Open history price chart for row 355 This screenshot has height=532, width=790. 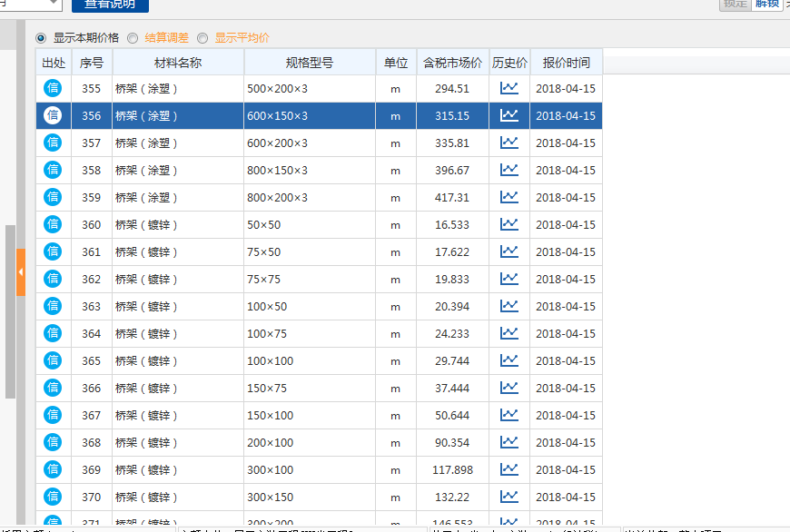[509, 88]
